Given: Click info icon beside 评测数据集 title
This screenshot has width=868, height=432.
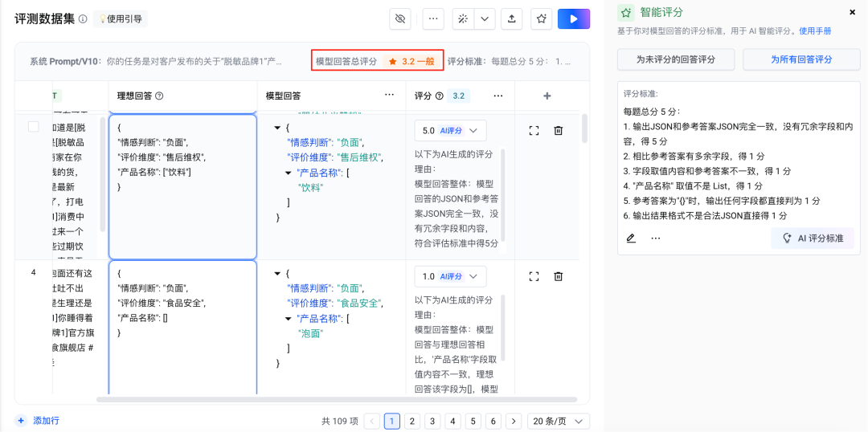Looking at the screenshot, I should click(x=83, y=19).
